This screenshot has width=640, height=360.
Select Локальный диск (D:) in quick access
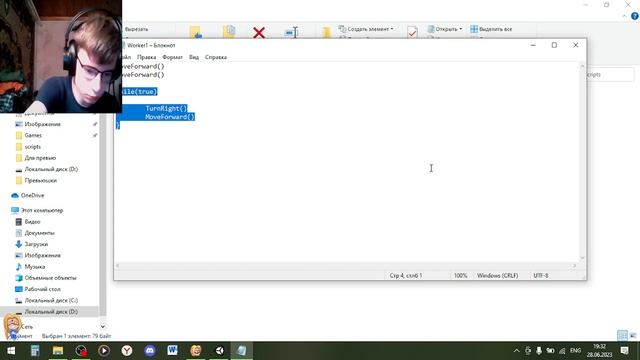coord(51,169)
